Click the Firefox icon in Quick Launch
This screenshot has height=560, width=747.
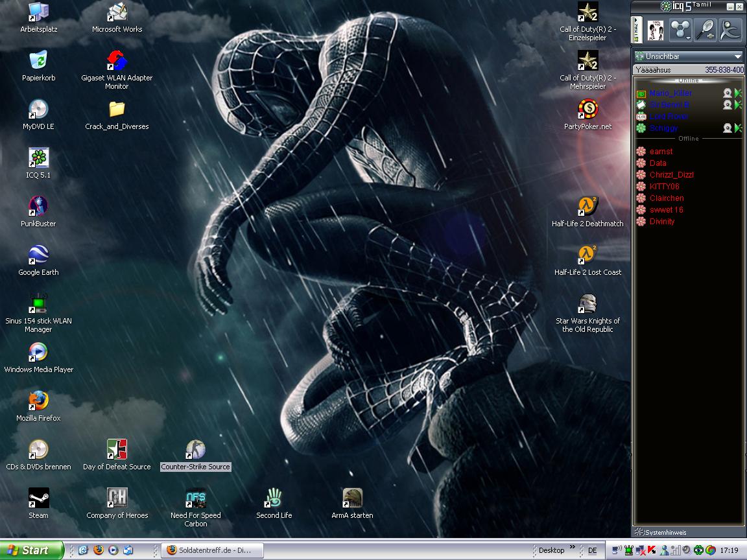tap(99, 550)
